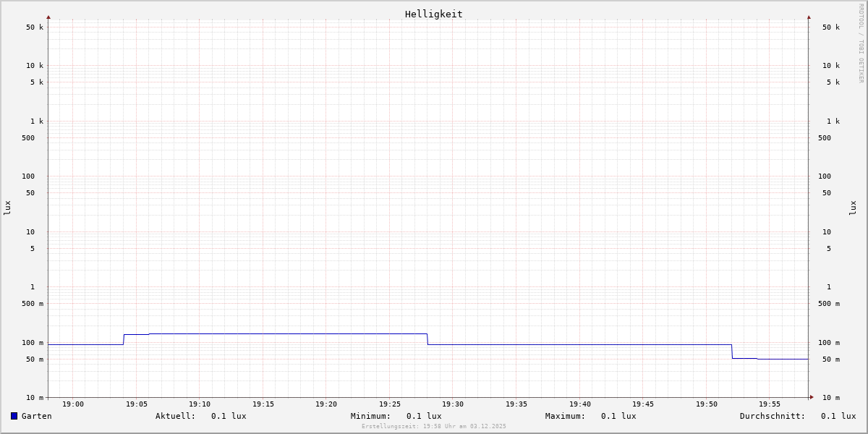Click the 19:30 time axis label
Viewport: 868px width, 434px height.
(453, 404)
